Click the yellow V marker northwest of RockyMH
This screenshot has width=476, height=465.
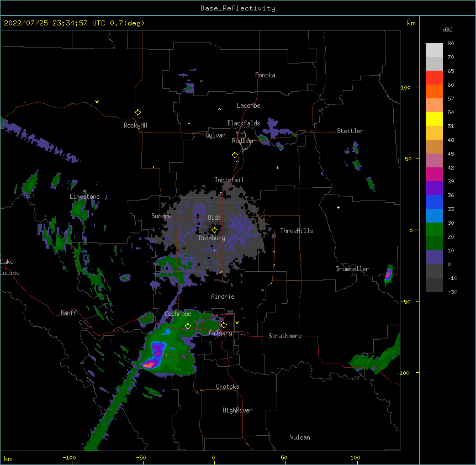click(x=97, y=102)
